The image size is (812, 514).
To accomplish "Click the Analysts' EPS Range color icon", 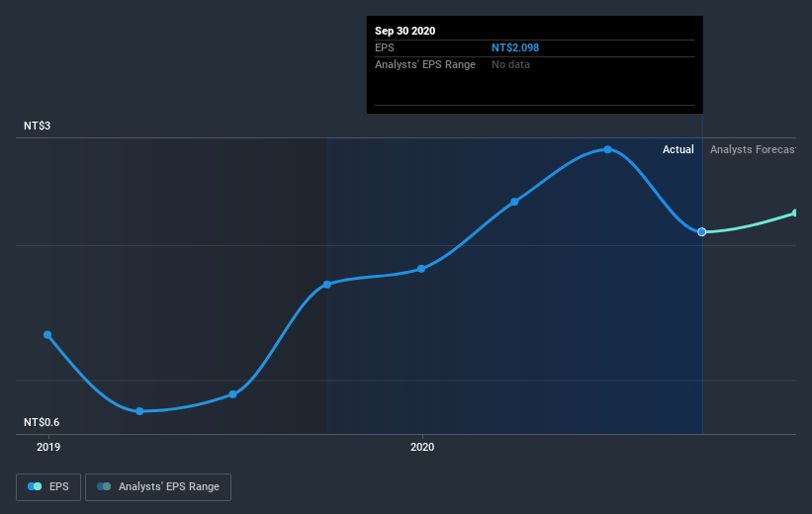I will 104,486.
